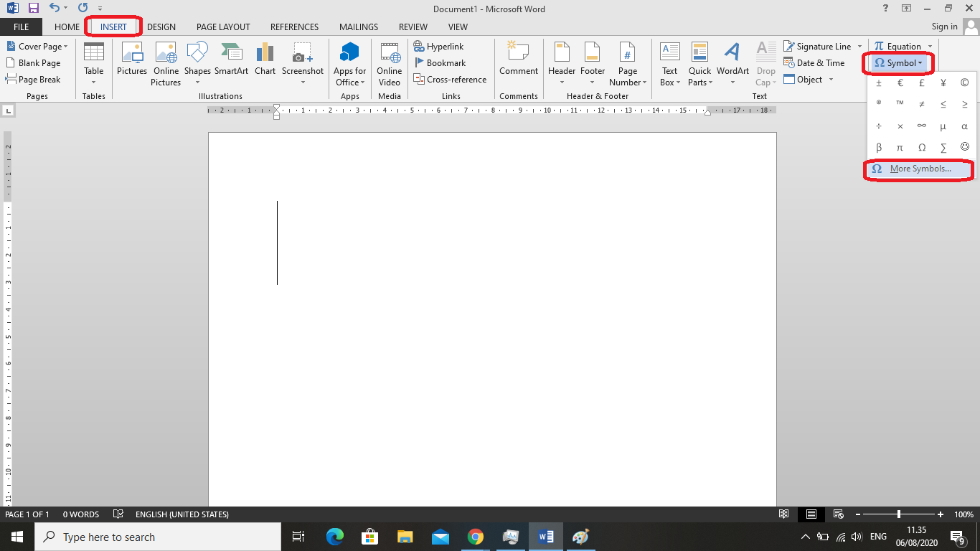Insert a Page Break
Screen dimensions: 980x551
(x=33, y=80)
